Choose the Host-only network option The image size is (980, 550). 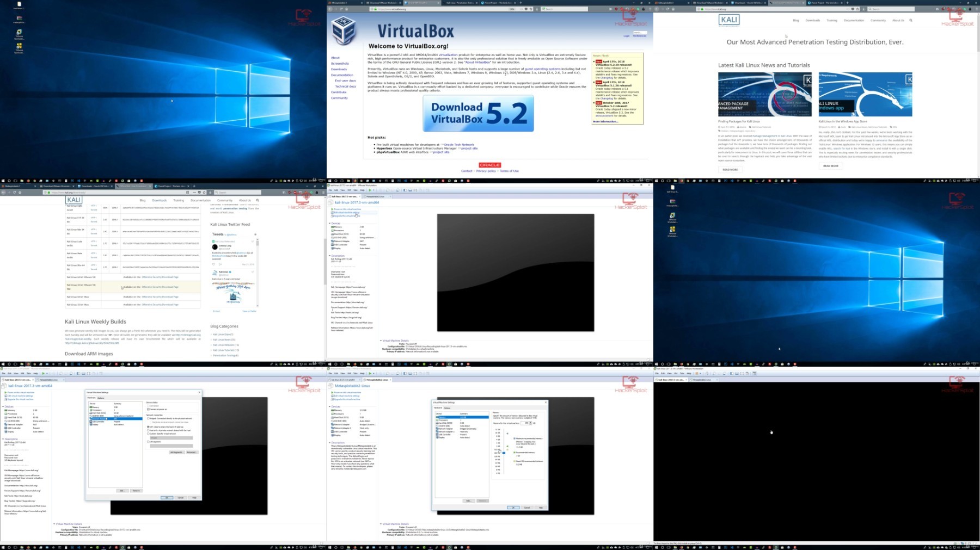[148, 430]
